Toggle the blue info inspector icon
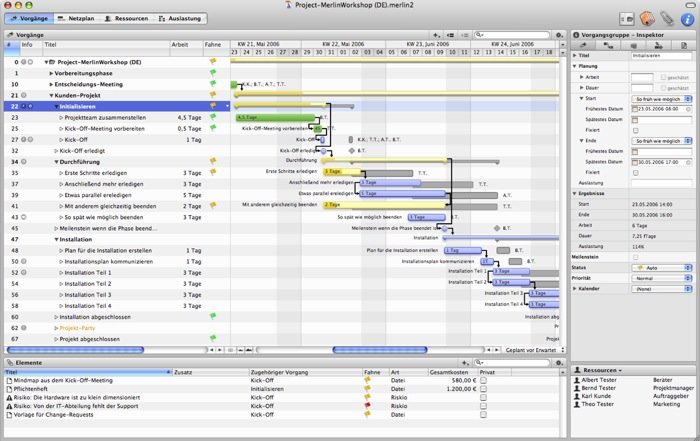 click(688, 19)
